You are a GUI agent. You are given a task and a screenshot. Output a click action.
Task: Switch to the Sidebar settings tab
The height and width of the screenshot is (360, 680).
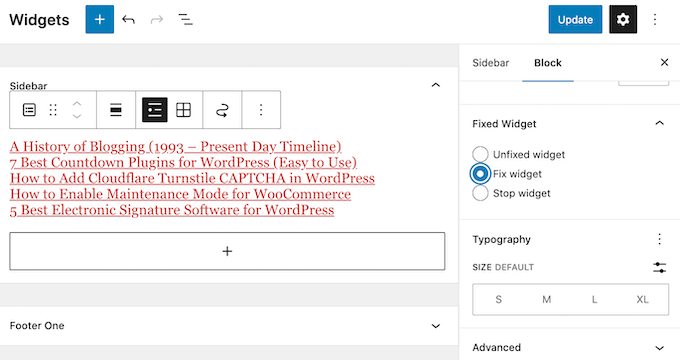(x=490, y=63)
